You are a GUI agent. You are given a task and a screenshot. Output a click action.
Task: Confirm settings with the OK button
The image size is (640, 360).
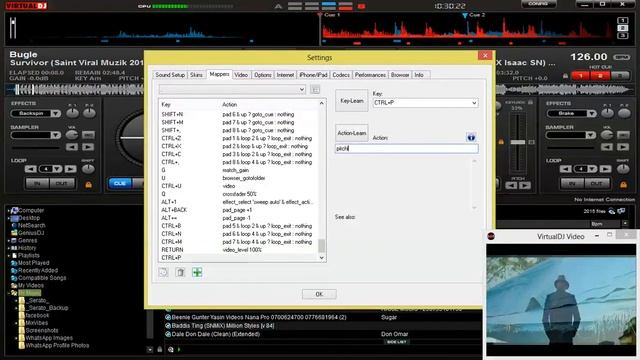[x=319, y=294]
